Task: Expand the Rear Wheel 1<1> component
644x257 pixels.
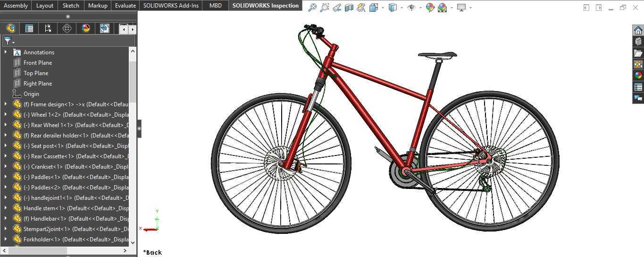Action: point(6,125)
